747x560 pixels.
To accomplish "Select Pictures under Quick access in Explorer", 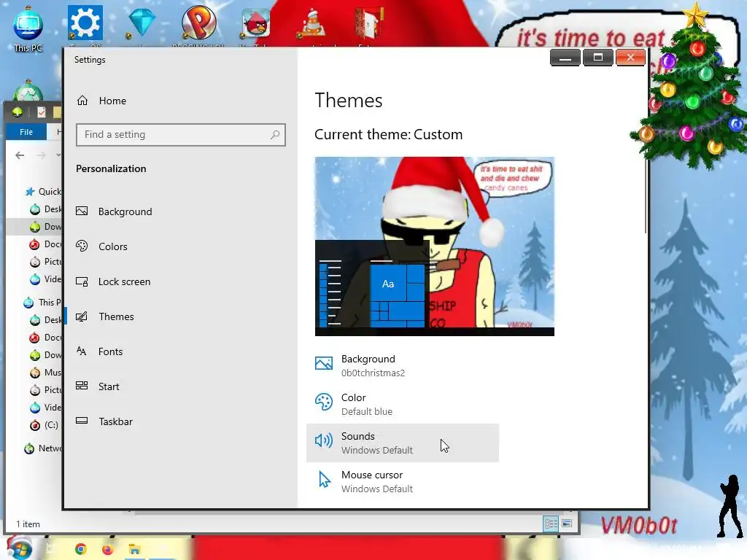I will pyautogui.click(x=46, y=262).
